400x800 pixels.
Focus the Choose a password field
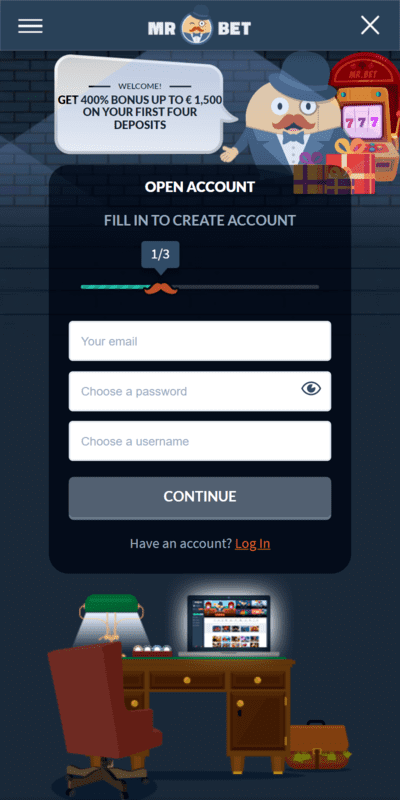tap(200, 391)
